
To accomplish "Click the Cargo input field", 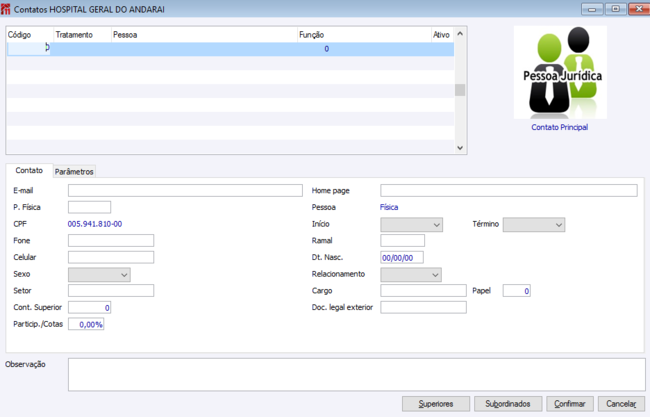I will point(423,291).
